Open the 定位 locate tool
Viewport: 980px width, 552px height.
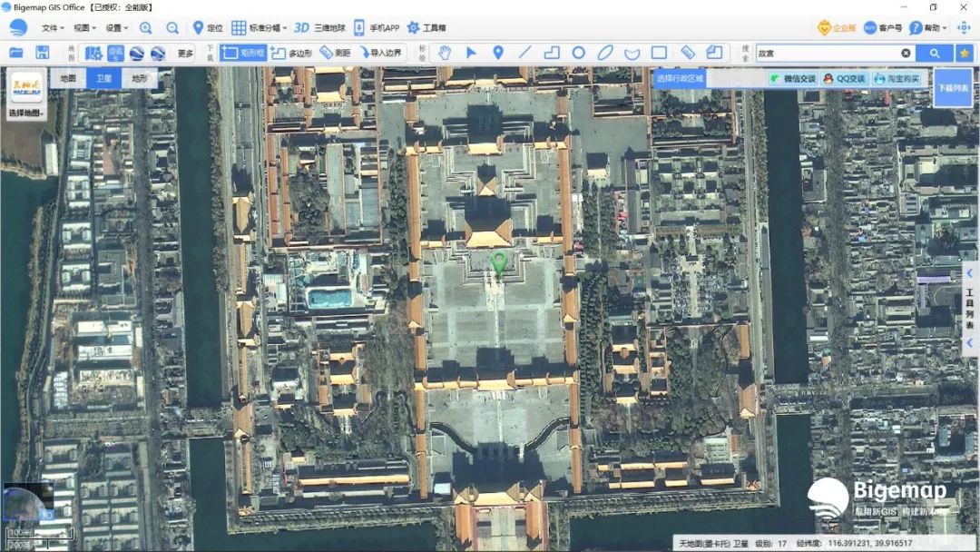208,28
